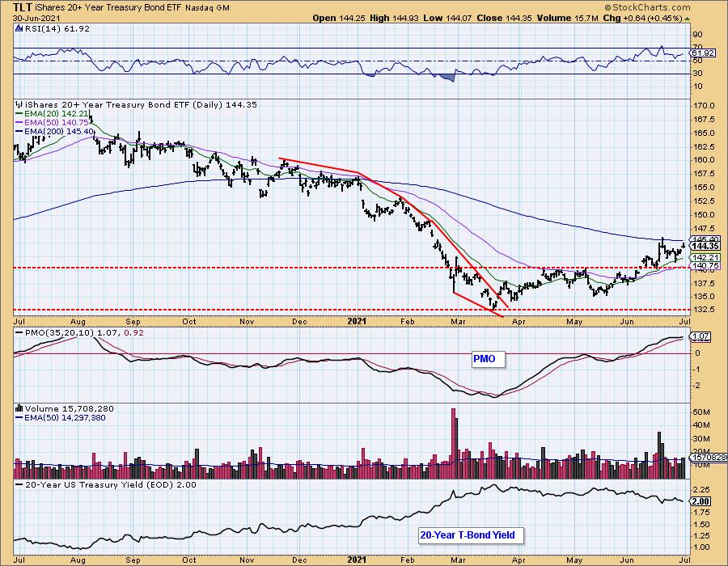The width and height of the screenshot is (728, 566).
Task: Click the blue PMO annotation box
Action: pos(488,359)
